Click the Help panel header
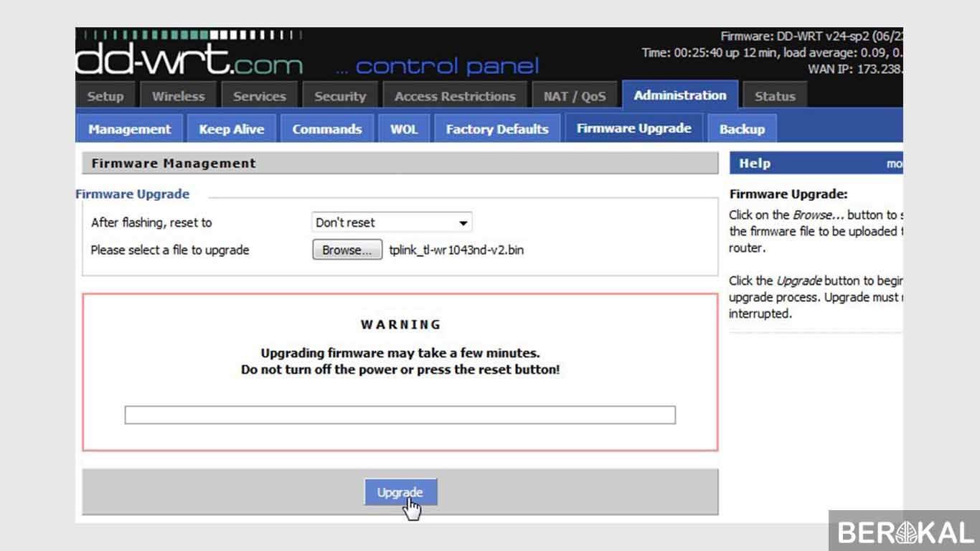The height and width of the screenshot is (551, 980). pos(816,164)
